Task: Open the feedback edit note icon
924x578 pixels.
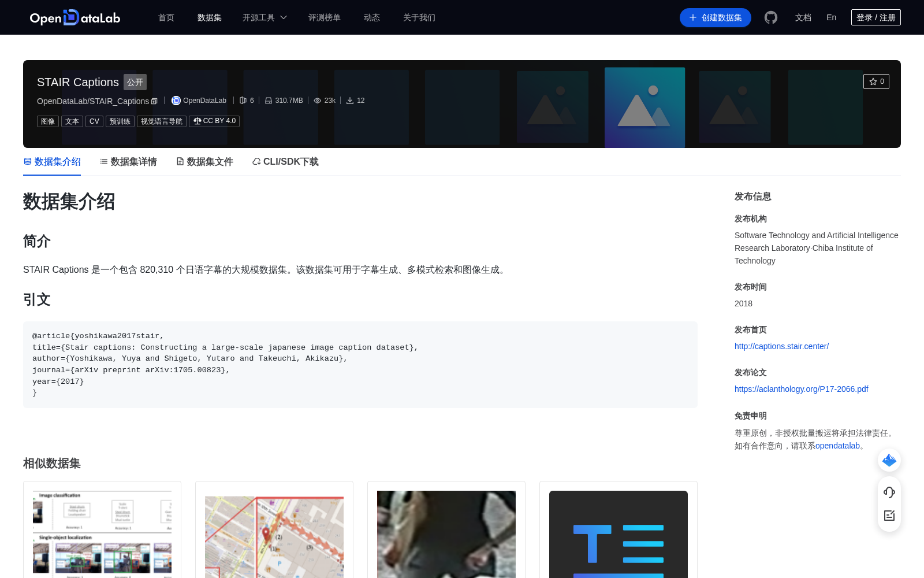Action: click(x=889, y=515)
